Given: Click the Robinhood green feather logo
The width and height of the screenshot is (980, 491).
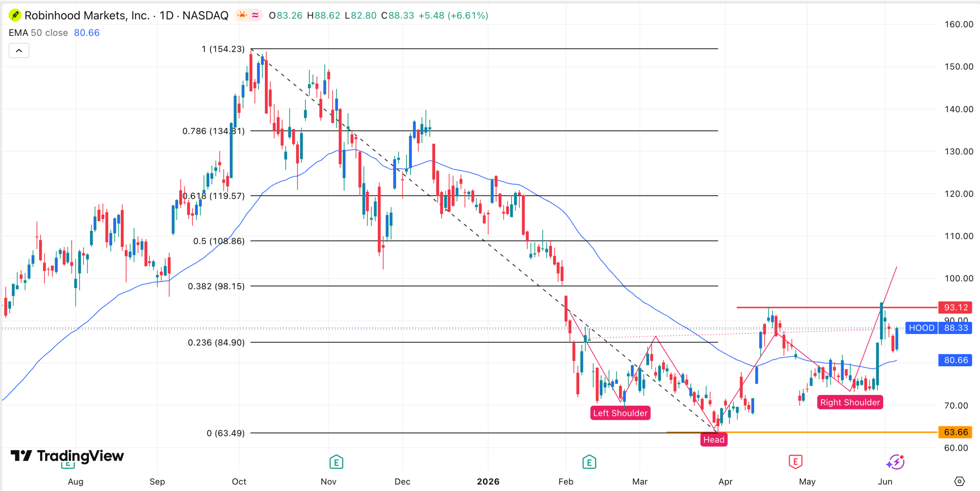Looking at the screenshot, I should pos(15,15).
